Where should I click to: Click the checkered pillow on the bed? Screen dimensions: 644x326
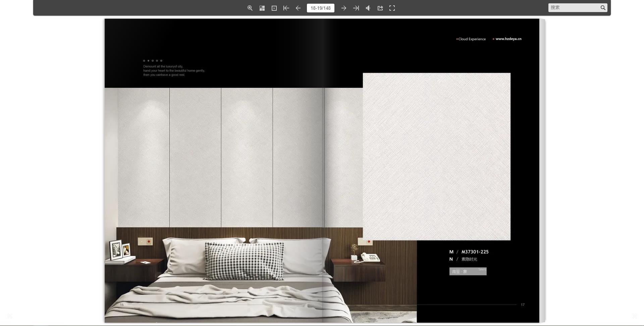[x=245, y=261]
